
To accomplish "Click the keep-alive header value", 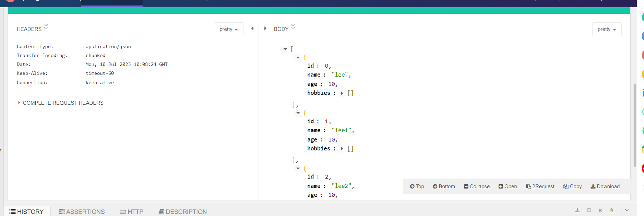I will pyautogui.click(x=100, y=82).
